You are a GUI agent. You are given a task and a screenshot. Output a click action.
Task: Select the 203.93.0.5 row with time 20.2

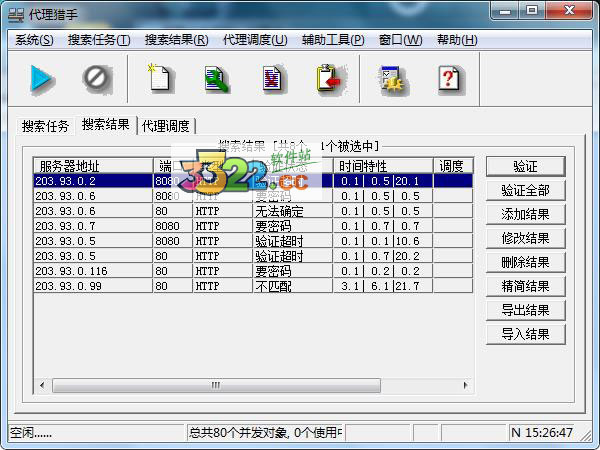pos(253,256)
